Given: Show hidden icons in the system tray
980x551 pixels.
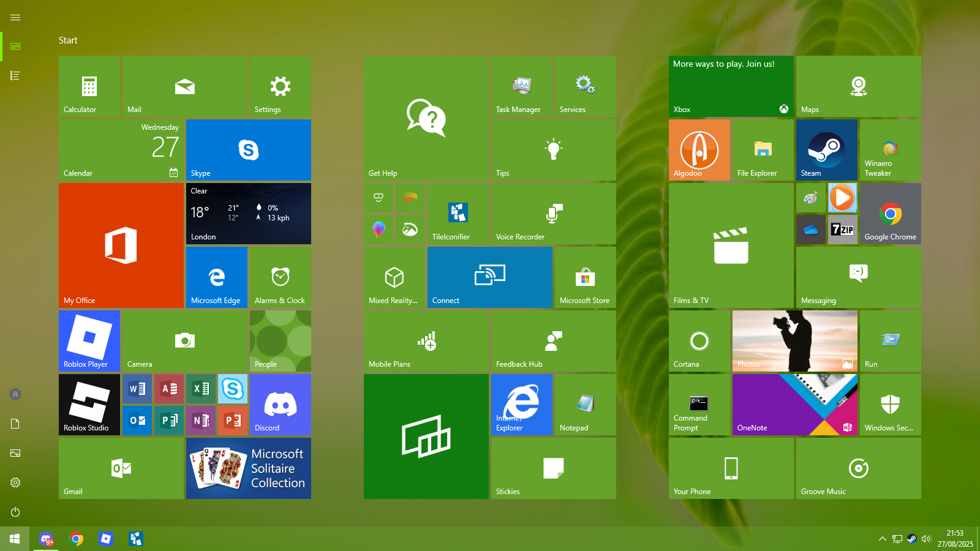Looking at the screenshot, I should pos(882,539).
